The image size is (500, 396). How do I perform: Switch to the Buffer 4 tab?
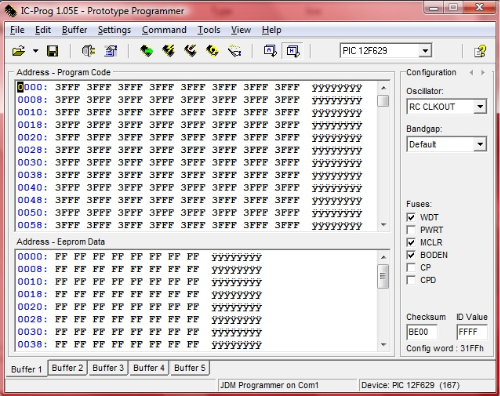pyautogui.click(x=149, y=368)
